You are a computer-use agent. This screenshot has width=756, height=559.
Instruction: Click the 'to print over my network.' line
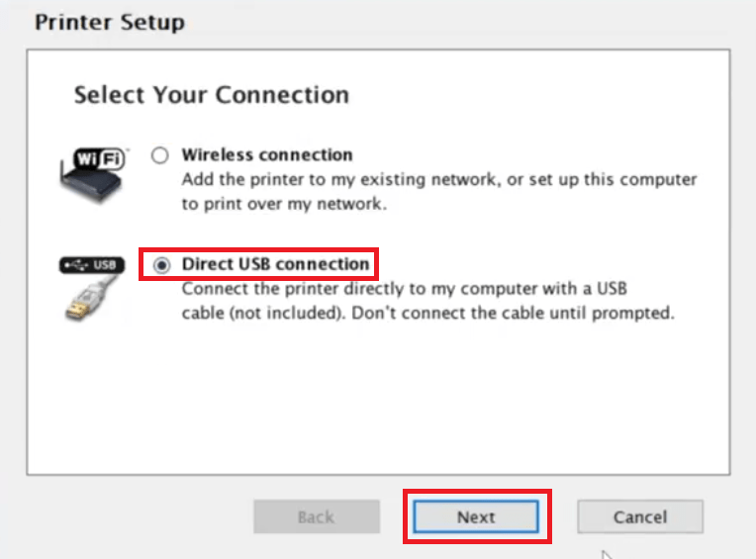click(x=284, y=204)
